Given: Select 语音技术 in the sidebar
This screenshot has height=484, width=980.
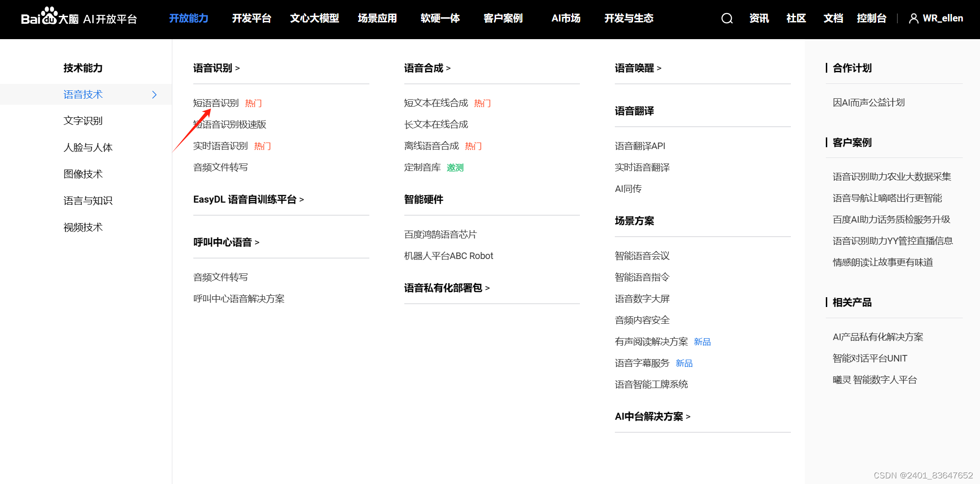Looking at the screenshot, I should pos(83,95).
